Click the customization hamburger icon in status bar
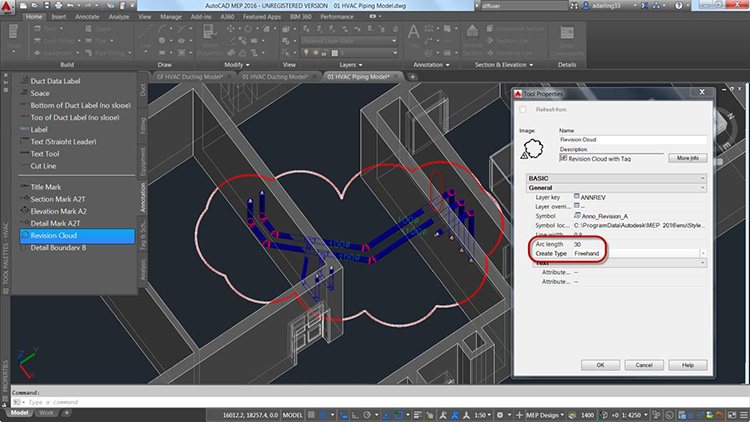This screenshot has width=750, height=422. [x=744, y=415]
